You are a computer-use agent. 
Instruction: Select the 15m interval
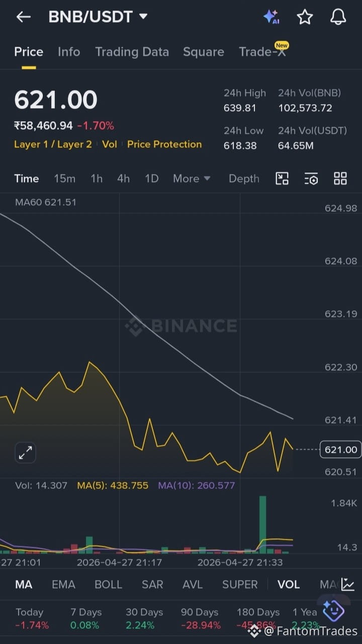pos(64,179)
